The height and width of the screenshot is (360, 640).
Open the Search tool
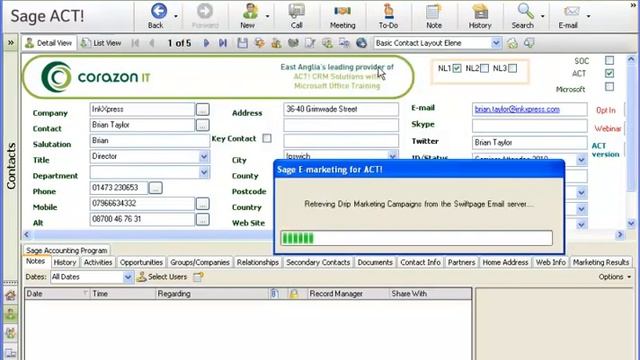(523, 16)
